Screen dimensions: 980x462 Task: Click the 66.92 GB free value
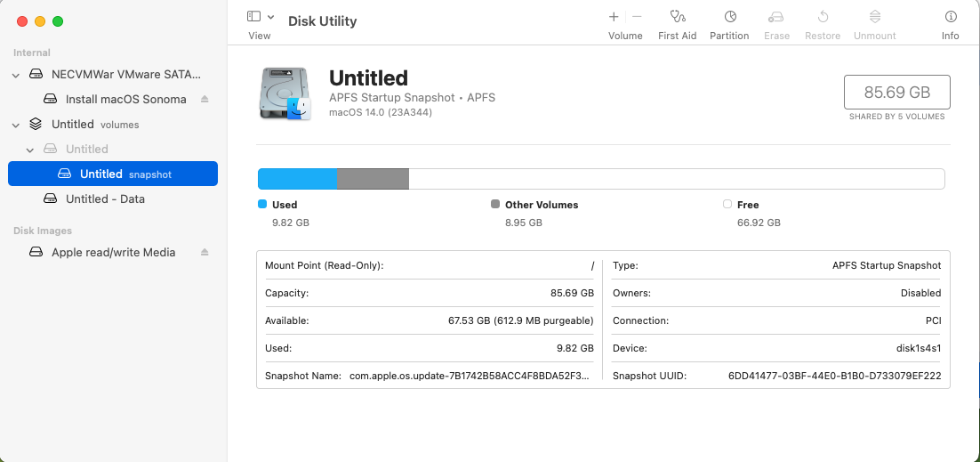click(759, 223)
